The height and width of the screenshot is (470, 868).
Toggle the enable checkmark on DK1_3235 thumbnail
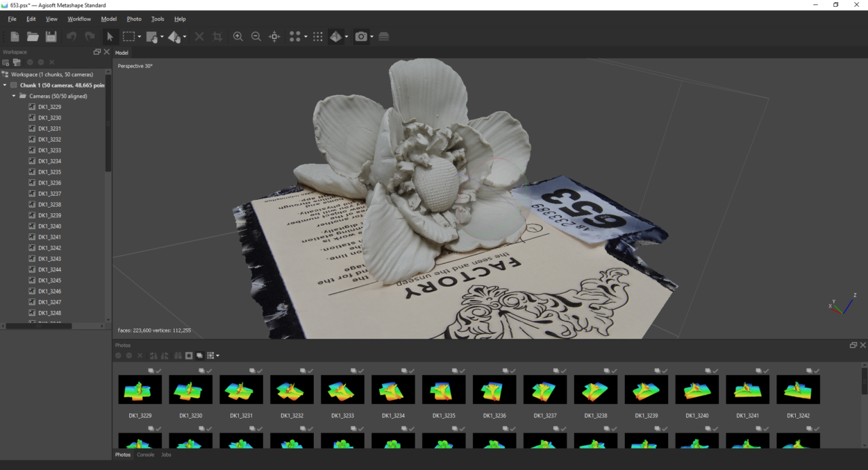[462, 370]
